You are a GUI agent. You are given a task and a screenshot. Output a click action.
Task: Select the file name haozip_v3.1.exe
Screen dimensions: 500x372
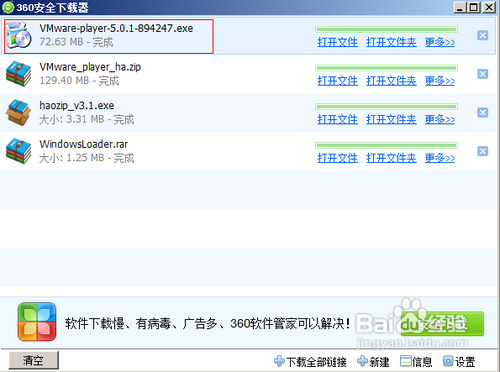77,106
